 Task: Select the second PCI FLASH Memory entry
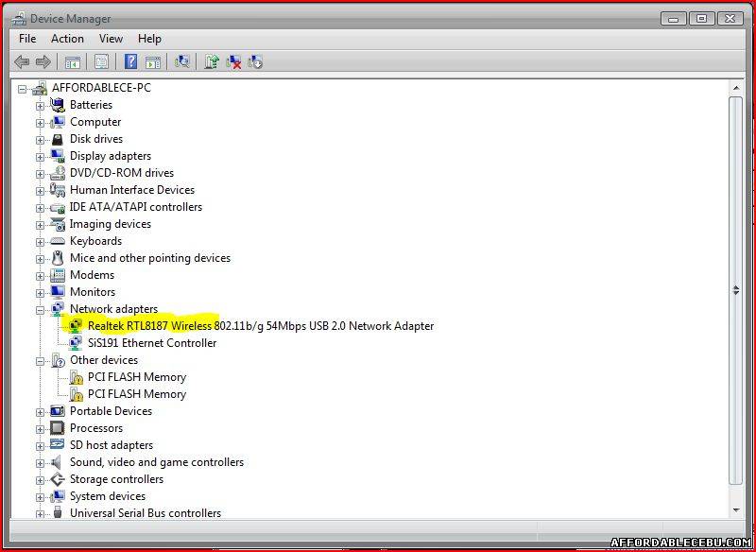[137, 394]
